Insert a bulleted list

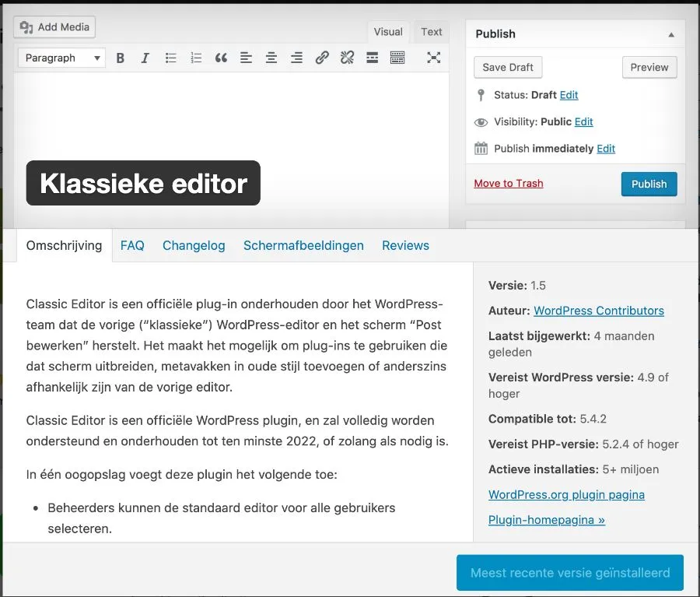tap(170, 58)
